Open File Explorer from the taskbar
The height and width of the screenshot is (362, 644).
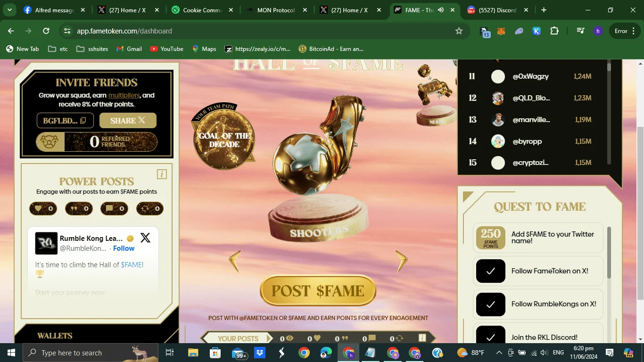click(193, 353)
